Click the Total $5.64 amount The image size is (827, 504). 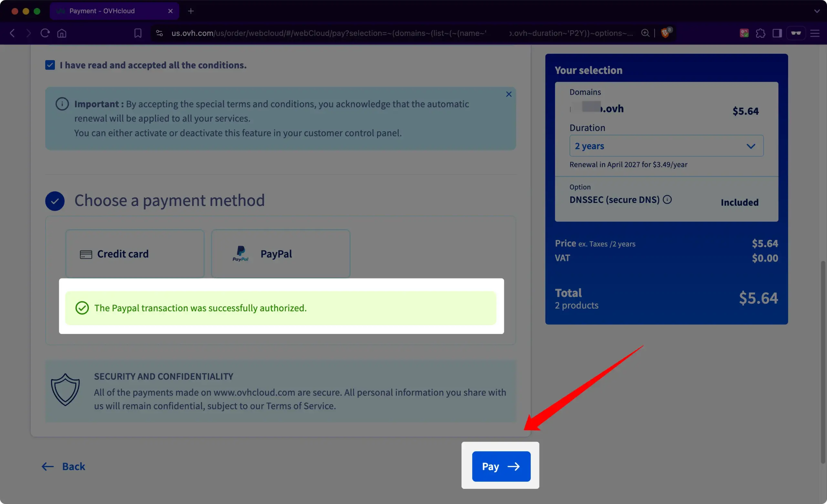(758, 298)
